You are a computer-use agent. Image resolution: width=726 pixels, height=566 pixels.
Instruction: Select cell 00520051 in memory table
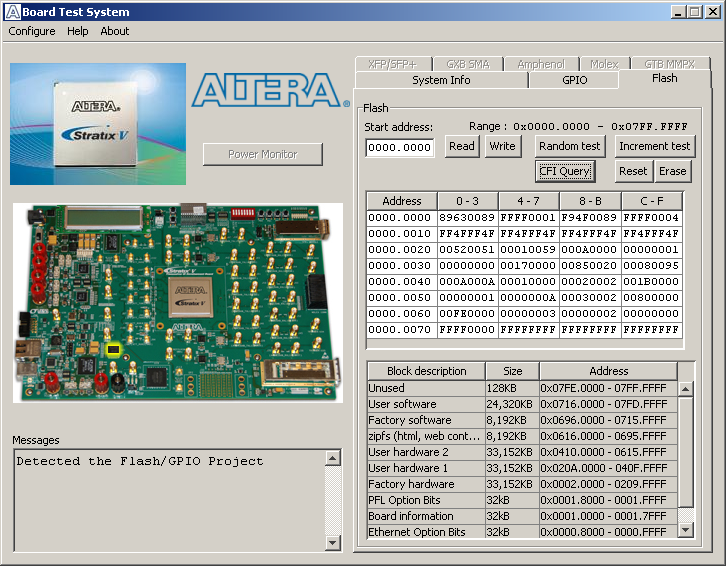(x=467, y=250)
